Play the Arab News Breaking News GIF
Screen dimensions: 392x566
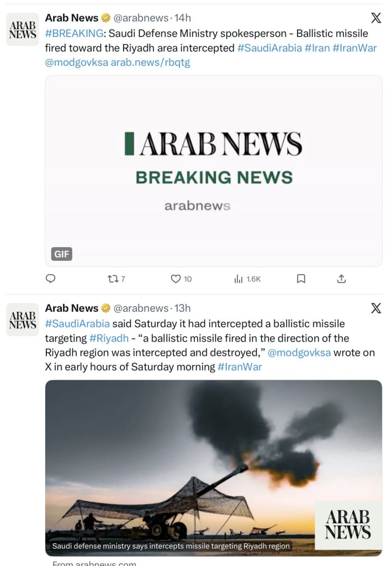[214, 171]
